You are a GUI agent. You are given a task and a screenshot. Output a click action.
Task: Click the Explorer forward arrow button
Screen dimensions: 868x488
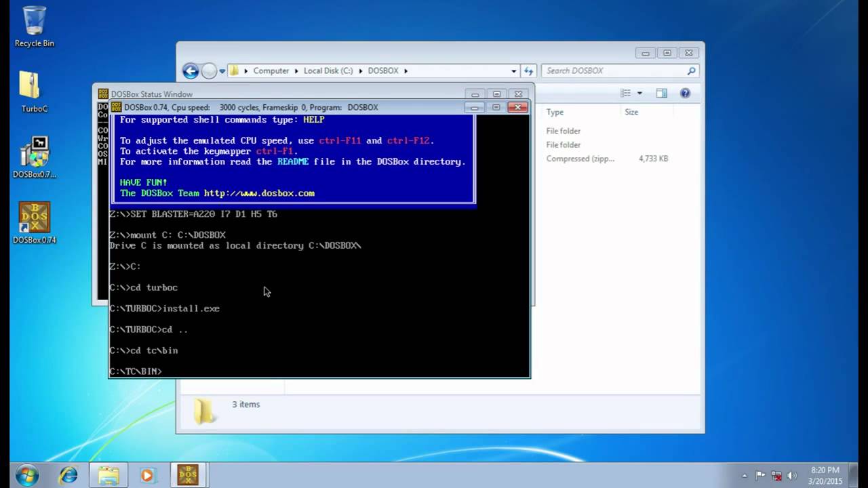tap(209, 70)
